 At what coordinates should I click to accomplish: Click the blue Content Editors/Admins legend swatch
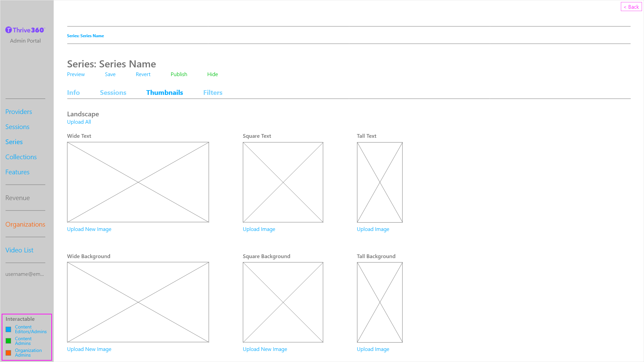(8, 329)
